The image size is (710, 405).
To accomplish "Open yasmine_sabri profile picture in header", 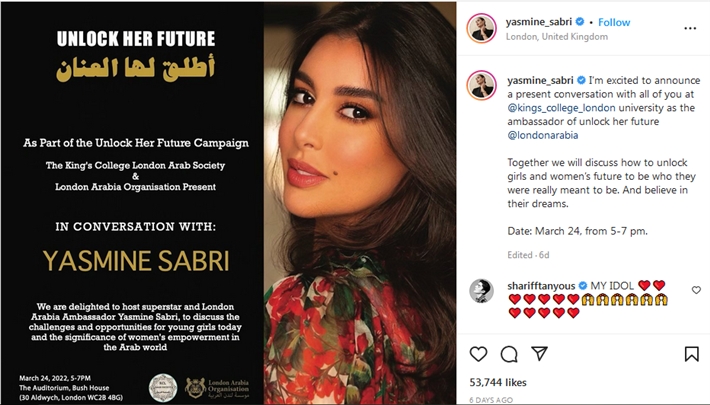I will 482,29.
